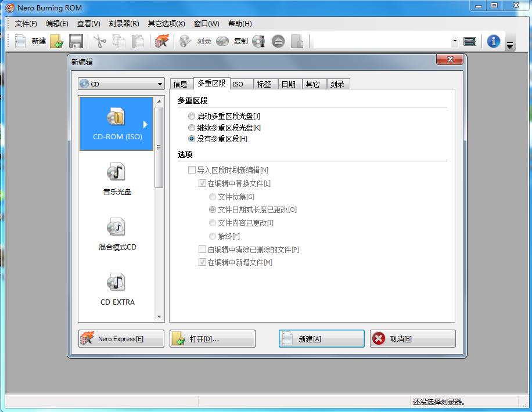The height and width of the screenshot is (412, 532).
Task: Select the 混合模式CD compilation type
Action: 117,234
